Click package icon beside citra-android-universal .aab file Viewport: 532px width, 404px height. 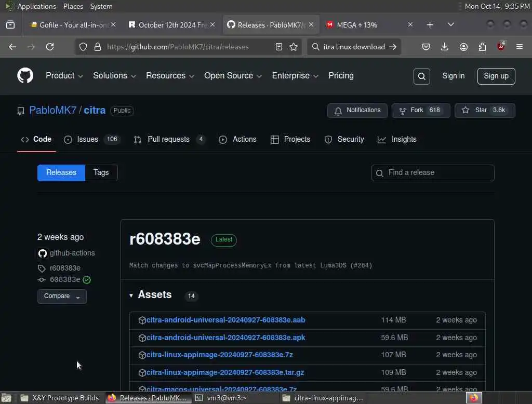(x=142, y=320)
